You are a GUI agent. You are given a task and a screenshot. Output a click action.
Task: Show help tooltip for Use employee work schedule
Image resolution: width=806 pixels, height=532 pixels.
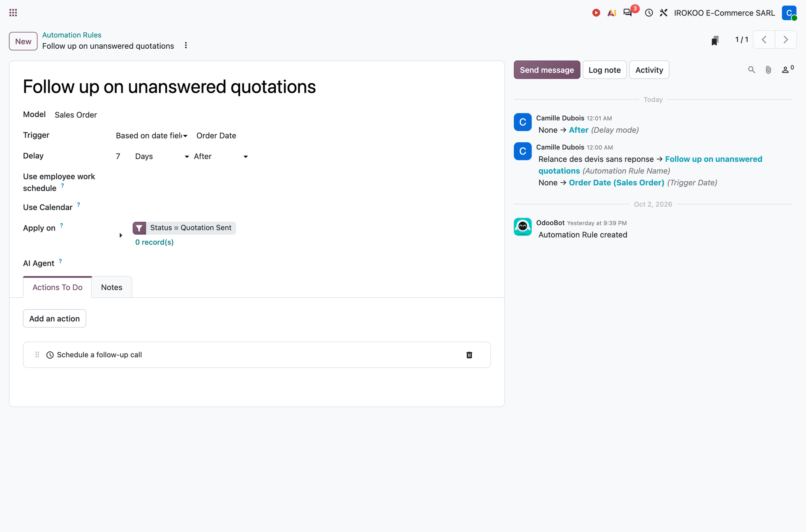[x=63, y=185]
